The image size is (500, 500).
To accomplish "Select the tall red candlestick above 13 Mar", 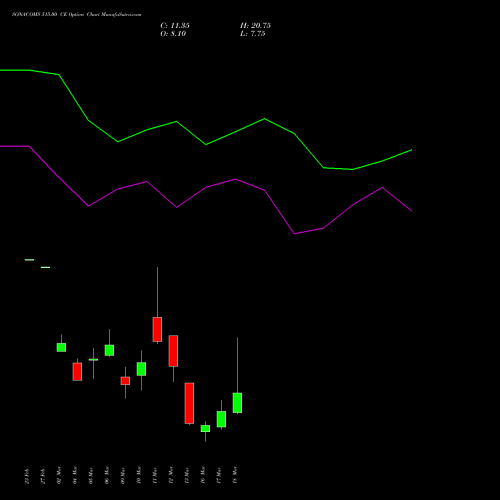I will pyautogui.click(x=189, y=403).
